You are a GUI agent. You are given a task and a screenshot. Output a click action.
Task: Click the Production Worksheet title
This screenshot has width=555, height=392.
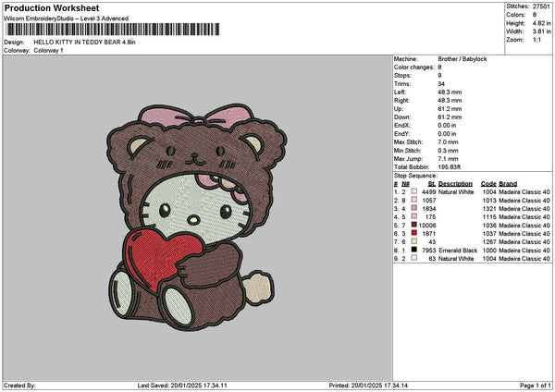52,8
